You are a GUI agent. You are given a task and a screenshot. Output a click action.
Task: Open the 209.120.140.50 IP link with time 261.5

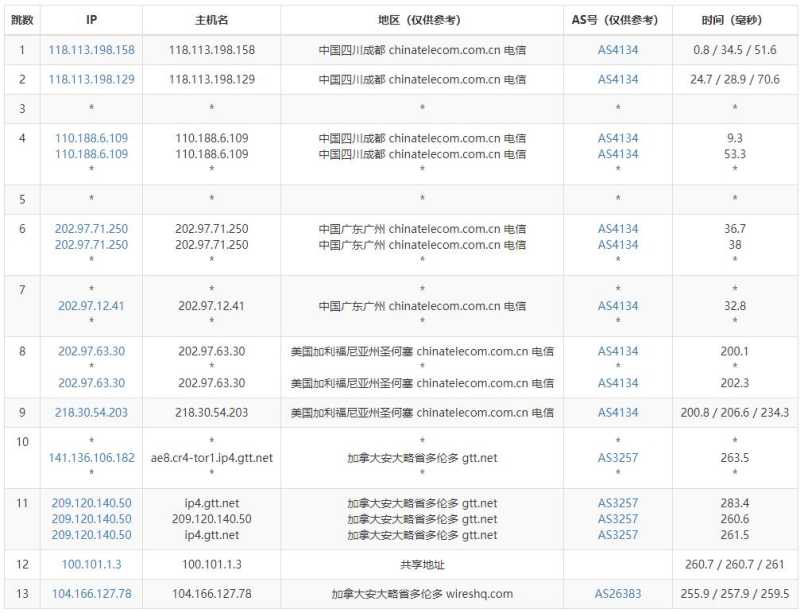point(91,535)
